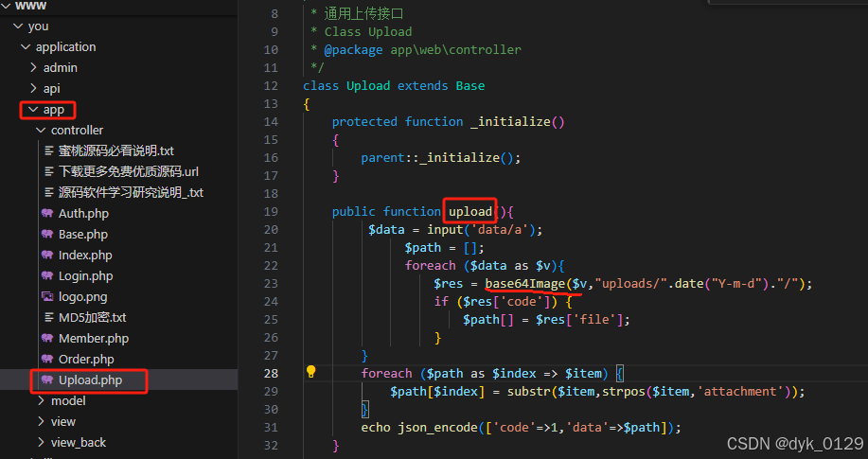
Task: Click the image icon beside logo.png
Action: point(47,297)
